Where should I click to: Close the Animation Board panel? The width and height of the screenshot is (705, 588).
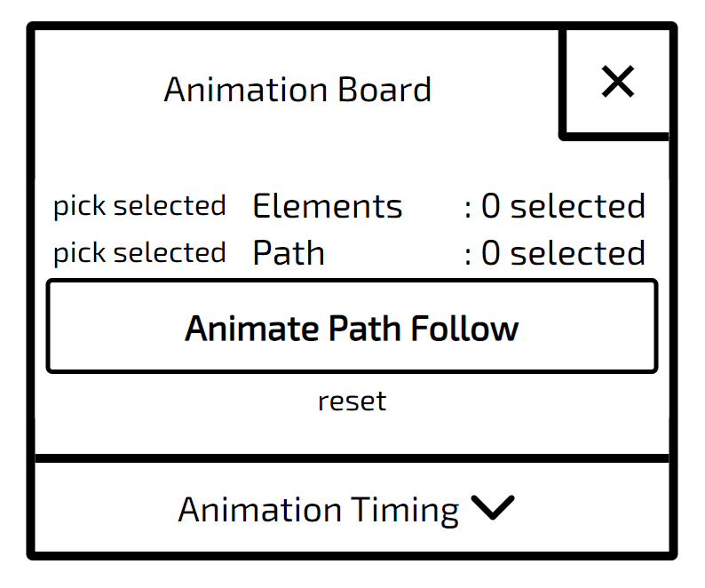click(x=617, y=82)
